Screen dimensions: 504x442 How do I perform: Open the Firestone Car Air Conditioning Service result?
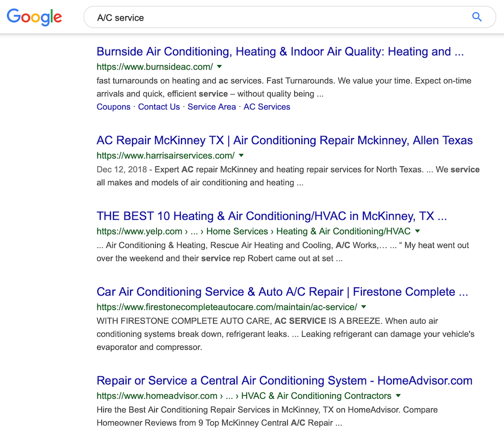282,292
